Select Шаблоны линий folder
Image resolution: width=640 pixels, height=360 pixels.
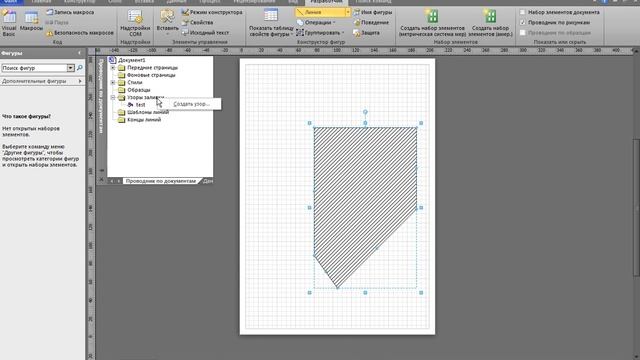(x=148, y=112)
